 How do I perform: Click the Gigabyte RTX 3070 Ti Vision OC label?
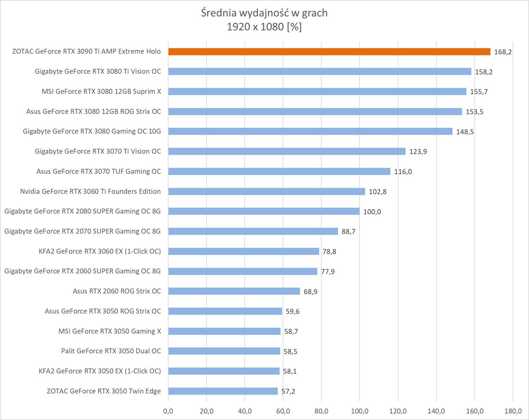click(98, 151)
